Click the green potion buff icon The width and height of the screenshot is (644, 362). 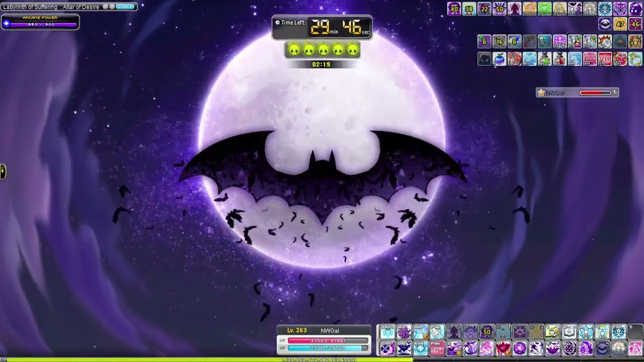[545, 58]
